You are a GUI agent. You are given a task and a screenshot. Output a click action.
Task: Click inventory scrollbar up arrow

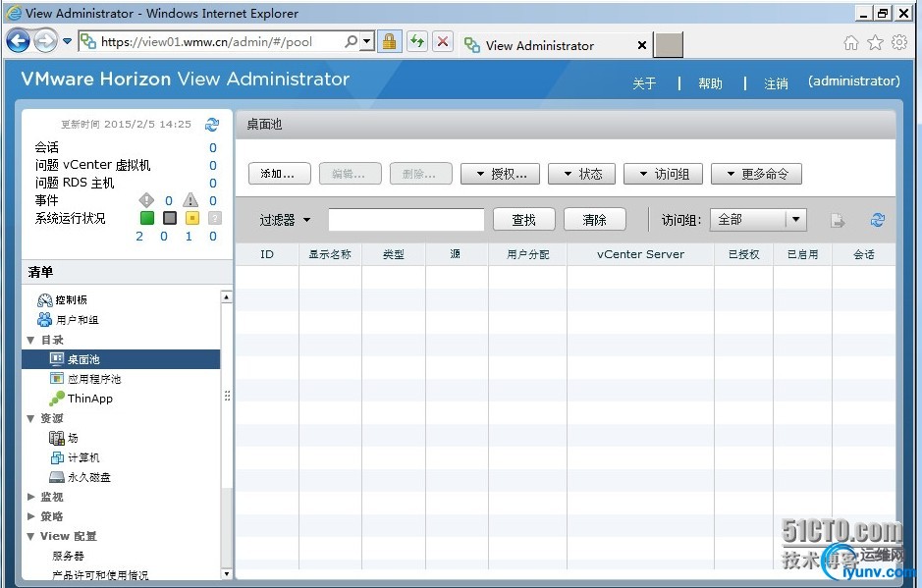click(x=227, y=296)
